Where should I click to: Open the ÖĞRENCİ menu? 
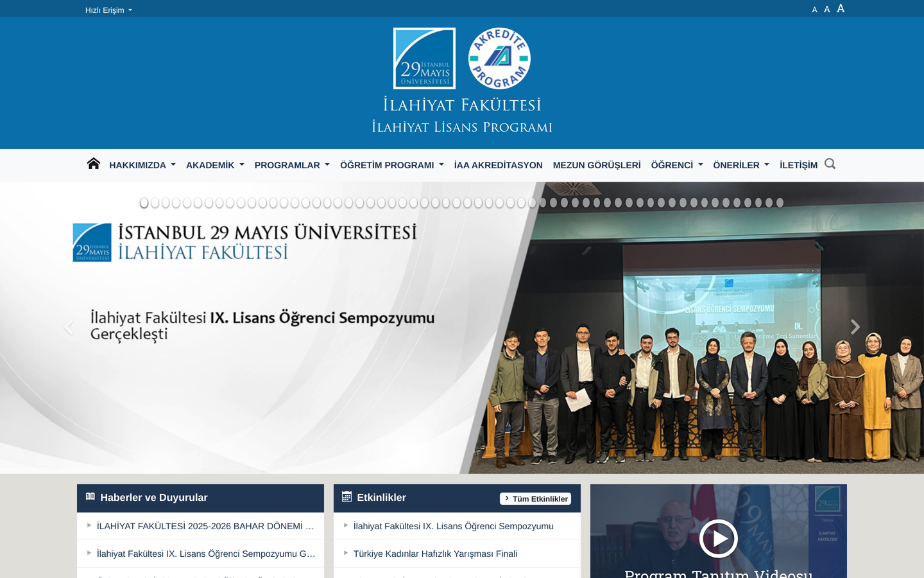point(677,165)
